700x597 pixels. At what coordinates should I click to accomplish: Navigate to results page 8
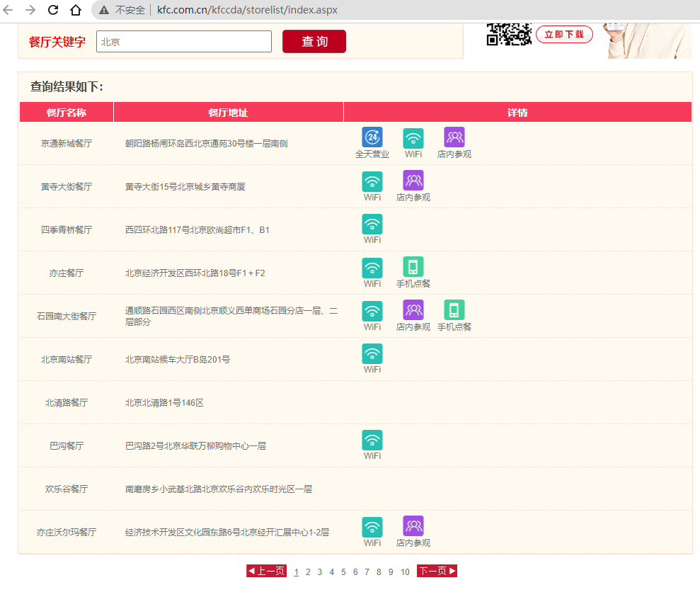[x=379, y=572]
